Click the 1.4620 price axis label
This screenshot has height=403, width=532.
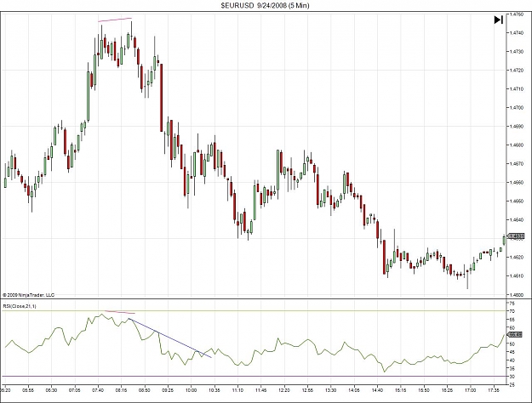coord(517,258)
